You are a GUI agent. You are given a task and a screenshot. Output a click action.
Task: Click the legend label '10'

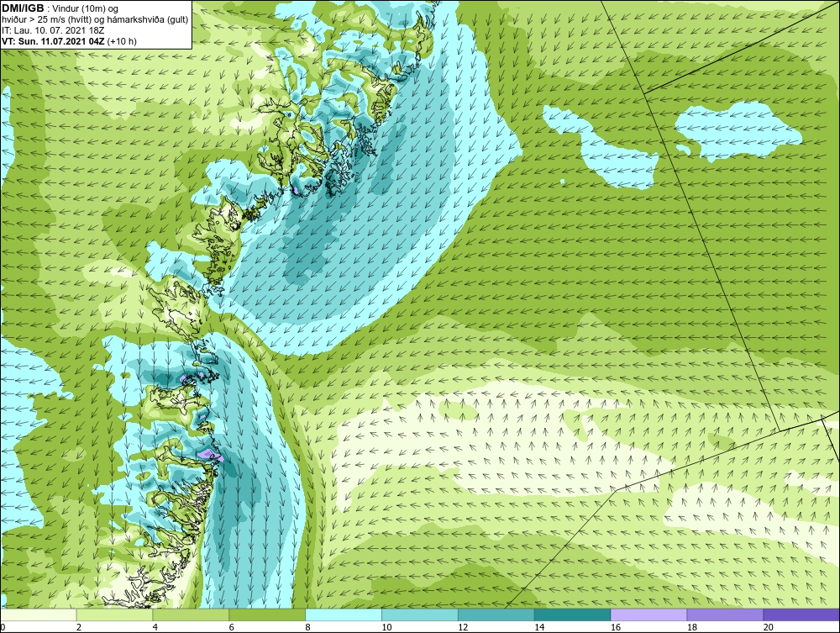(x=386, y=627)
